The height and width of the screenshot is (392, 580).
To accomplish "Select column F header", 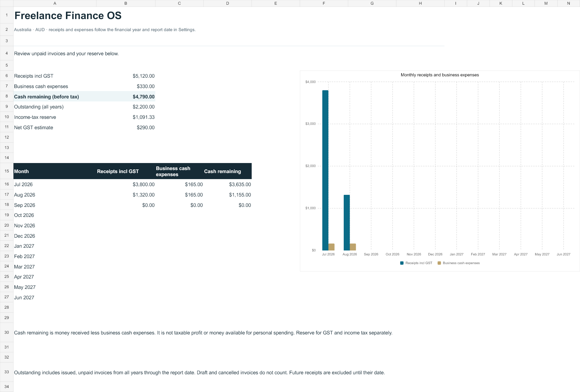I will (324, 3).
